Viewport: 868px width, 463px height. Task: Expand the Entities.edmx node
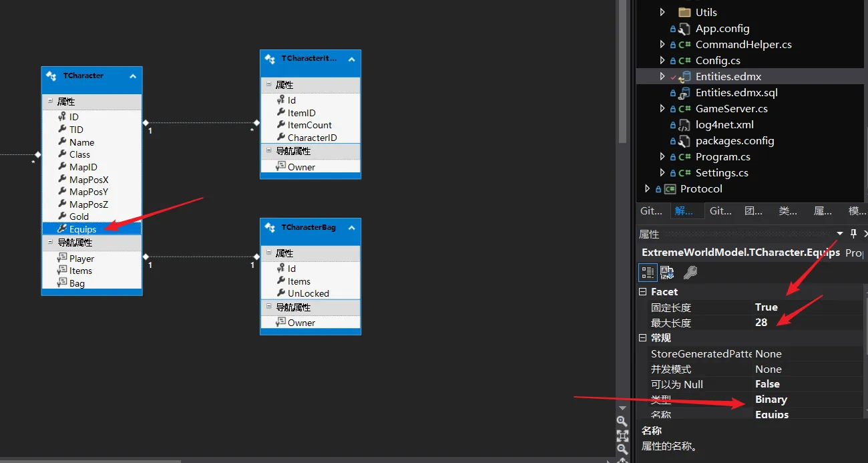662,77
